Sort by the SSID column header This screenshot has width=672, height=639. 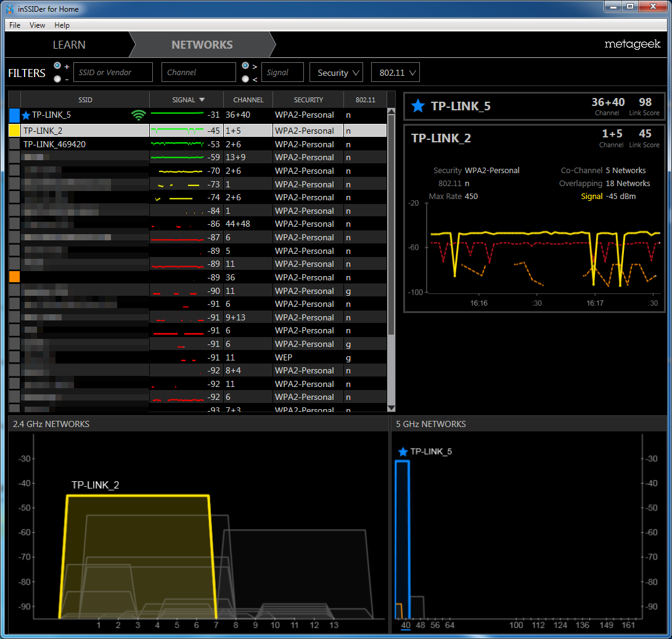[x=85, y=100]
